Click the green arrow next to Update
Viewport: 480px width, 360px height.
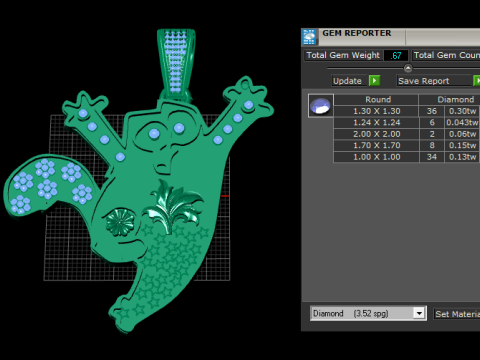[x=374, y=81]
